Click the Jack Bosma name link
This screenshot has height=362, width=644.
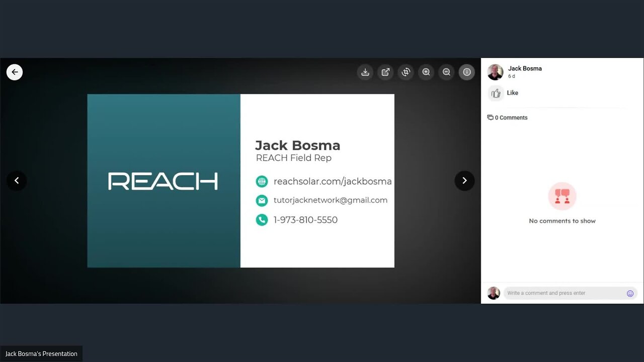pyautogui.click(x=525, y=68)
